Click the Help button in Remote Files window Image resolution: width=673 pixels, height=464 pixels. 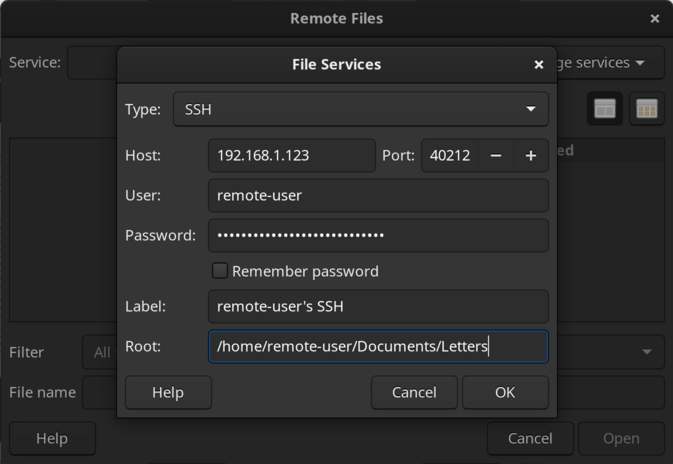(x=52, y=438)
